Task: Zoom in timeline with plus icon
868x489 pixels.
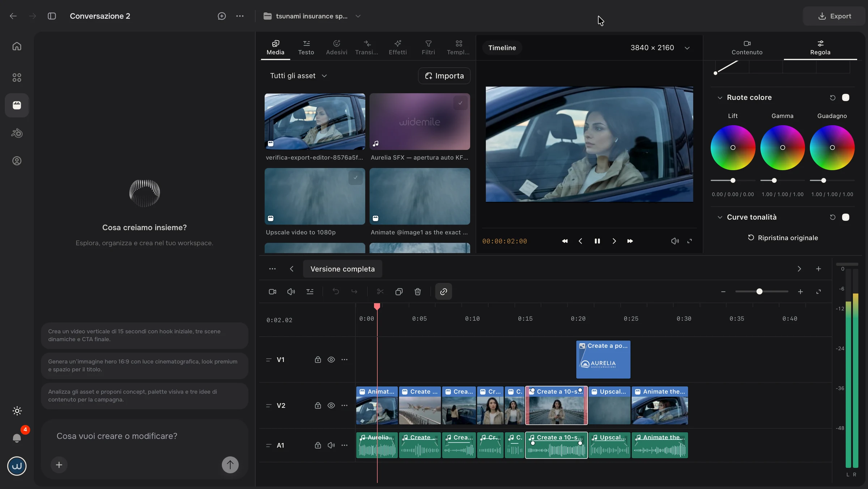Action: point(800,292)
